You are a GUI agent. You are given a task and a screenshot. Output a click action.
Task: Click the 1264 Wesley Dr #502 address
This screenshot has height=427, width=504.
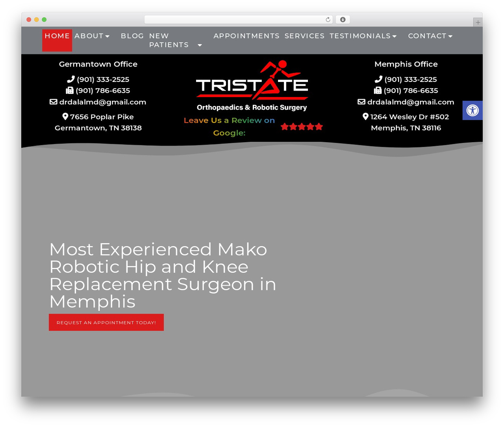(x=406, y=122)
